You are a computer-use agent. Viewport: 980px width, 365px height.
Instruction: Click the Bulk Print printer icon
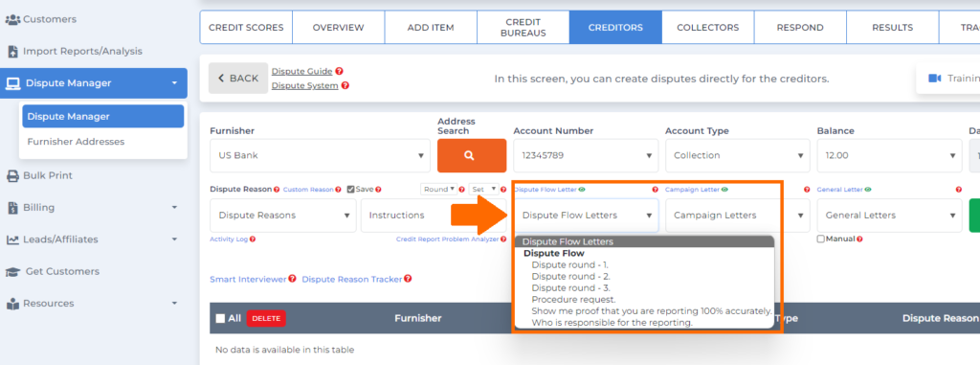[12, 176]
